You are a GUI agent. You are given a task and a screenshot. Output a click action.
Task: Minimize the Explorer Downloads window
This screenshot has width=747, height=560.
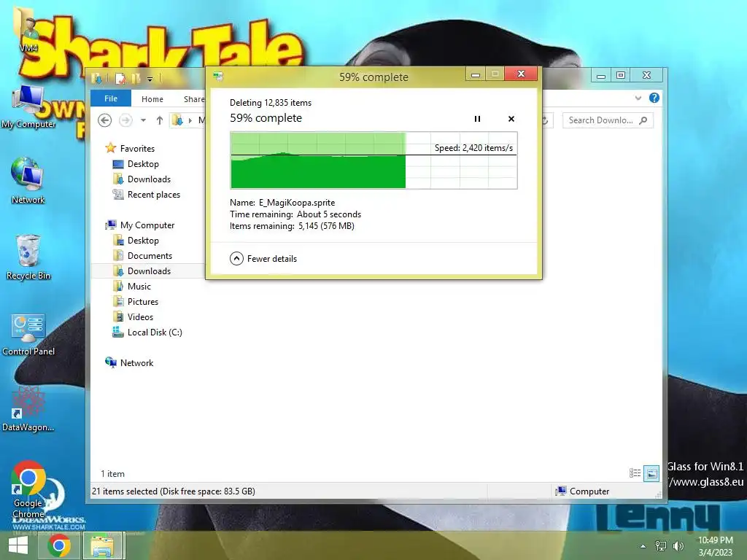[601, 75]
